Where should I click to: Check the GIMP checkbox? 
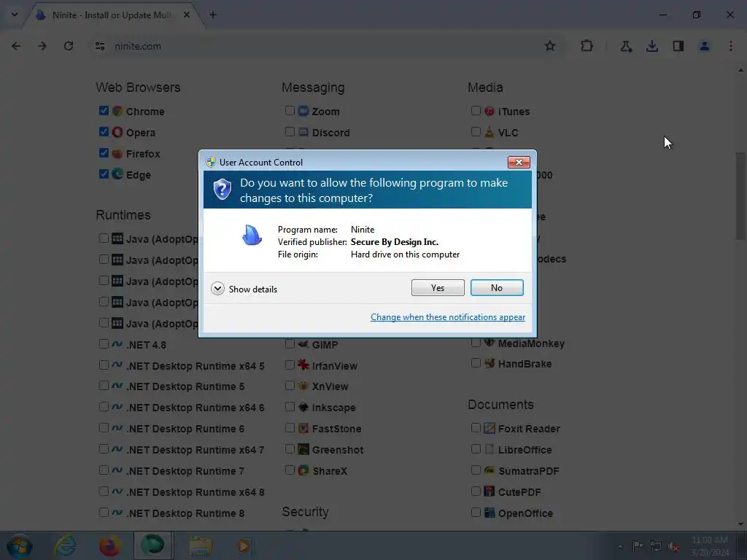(x=290, y=344)
